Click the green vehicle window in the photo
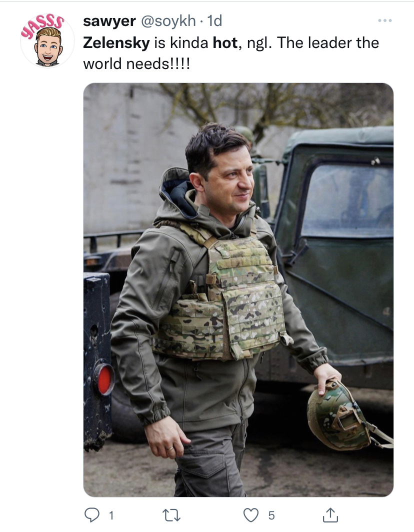414x532 pixels. (x=348, y=200)
